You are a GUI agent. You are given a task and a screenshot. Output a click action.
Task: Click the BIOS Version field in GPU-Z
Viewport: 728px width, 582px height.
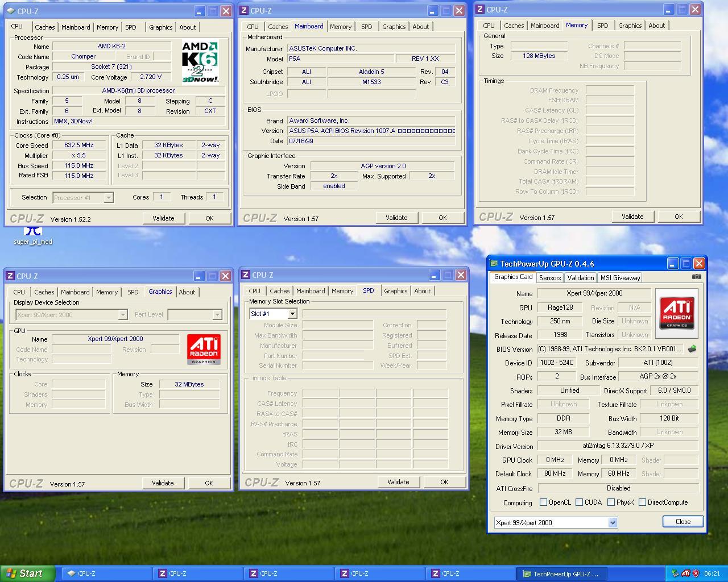[x=611, y=349]
